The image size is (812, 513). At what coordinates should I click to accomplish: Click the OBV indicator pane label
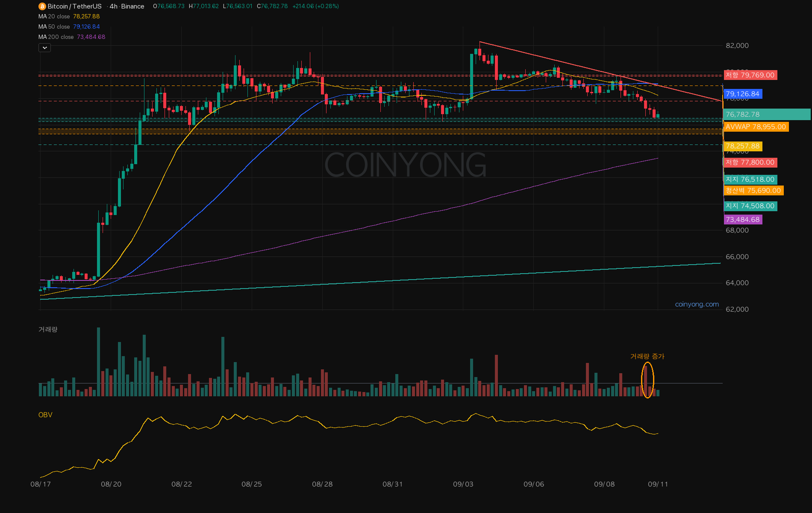click(x=45, y=415)
